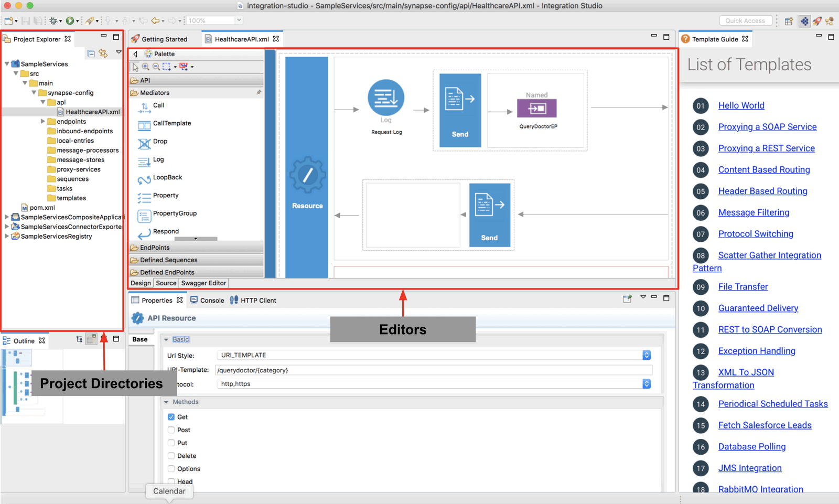Pick the PropertyGroup mediator in palette
Image resolution: width=839 pixels, height=504 pixels.
point(167,214)
